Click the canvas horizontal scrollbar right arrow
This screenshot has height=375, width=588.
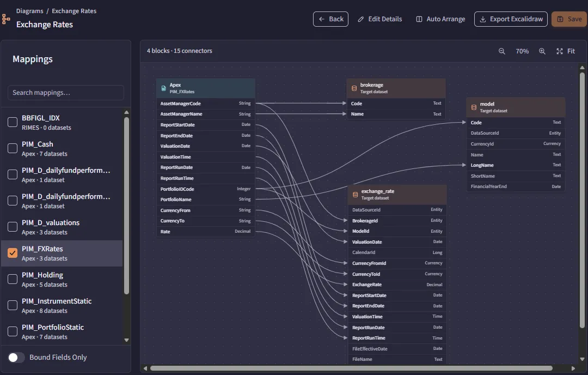coord(573,368)
